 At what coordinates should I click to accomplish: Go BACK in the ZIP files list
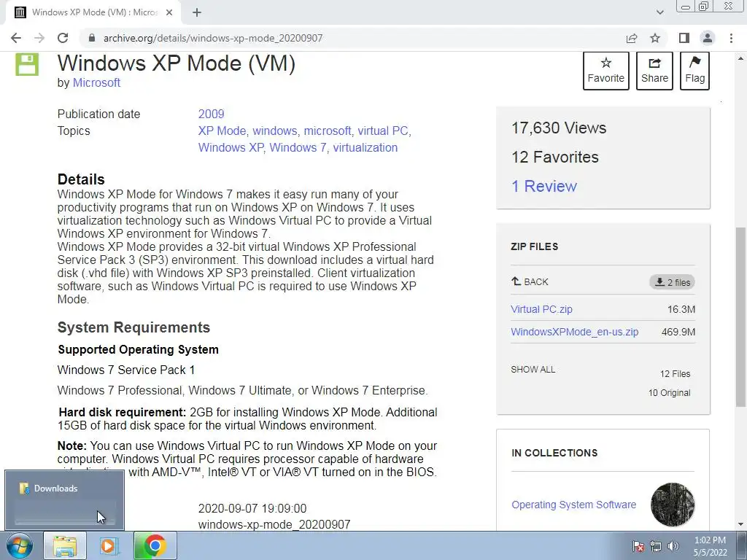[x=530, y=282]
